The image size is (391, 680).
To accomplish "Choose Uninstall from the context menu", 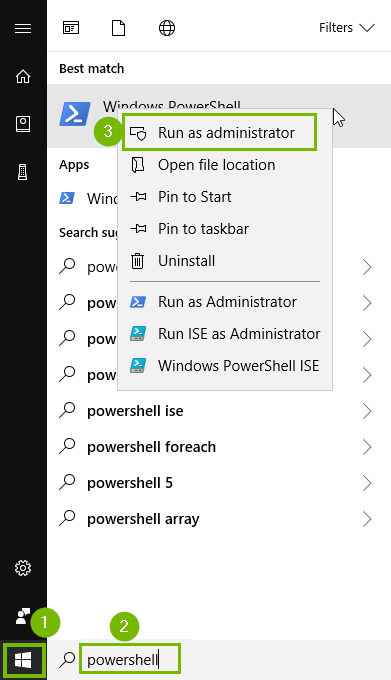I will pyautogui.click(x=225, y=261).
